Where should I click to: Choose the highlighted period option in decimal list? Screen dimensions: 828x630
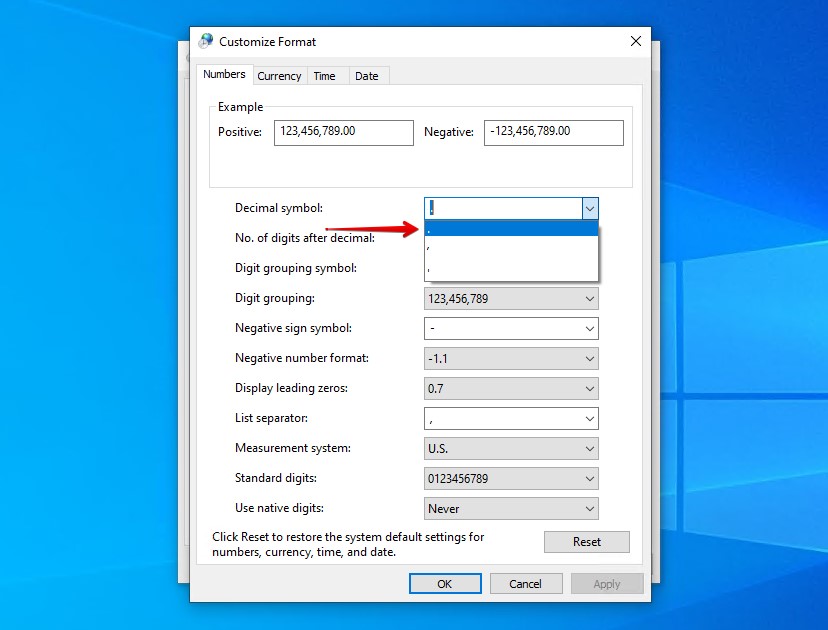click(x=510, y=229)
